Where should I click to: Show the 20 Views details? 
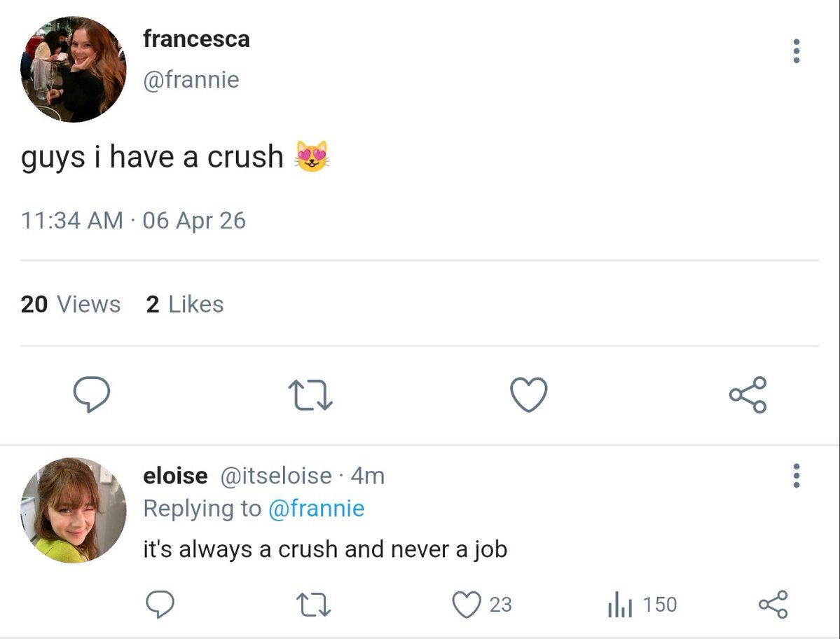tap(71, 304)
